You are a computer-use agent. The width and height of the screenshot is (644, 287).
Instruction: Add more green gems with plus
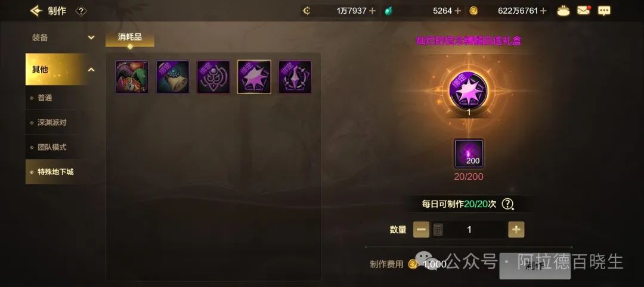click(457, 11)
